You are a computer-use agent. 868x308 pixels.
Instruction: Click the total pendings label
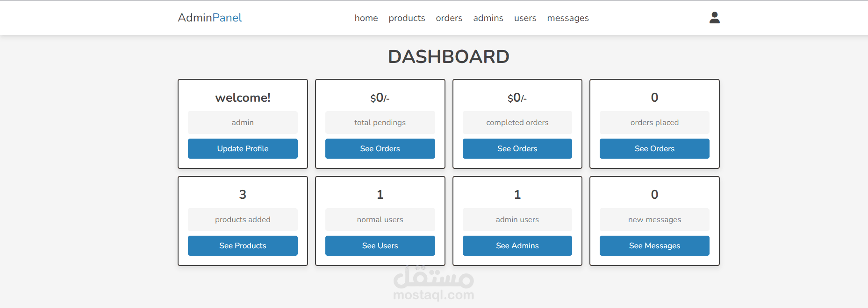[x=380, y=122]
